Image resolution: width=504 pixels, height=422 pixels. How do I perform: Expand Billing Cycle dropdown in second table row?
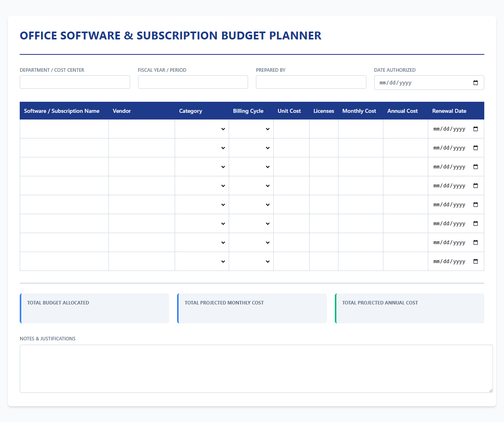251,148
